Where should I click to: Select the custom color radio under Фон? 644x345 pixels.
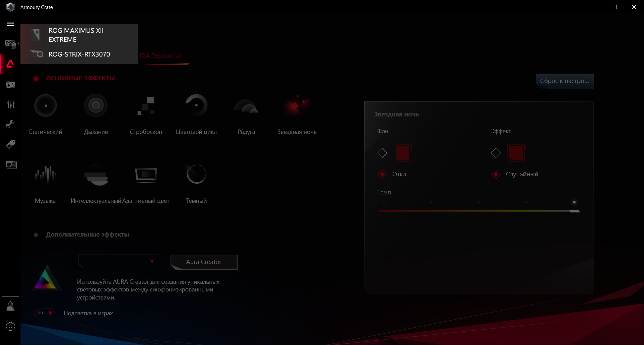[382, 153]
